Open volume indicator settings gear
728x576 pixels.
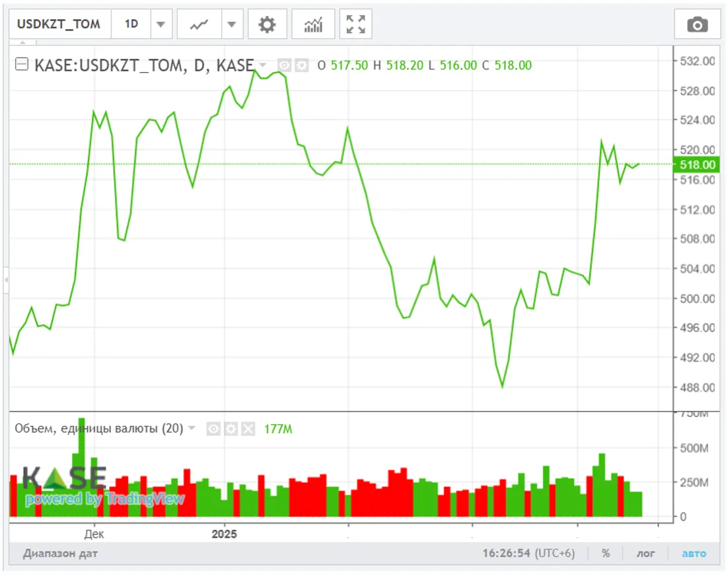tap(231, 429)
